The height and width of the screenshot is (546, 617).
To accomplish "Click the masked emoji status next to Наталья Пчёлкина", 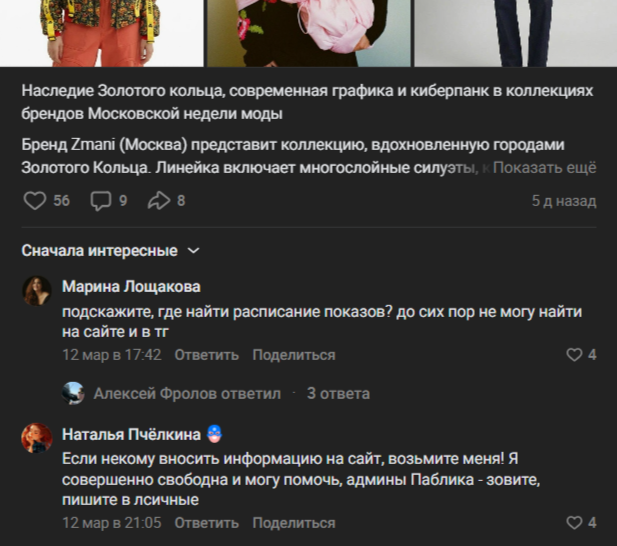I will pyautogui.click(x=214, y=434).
